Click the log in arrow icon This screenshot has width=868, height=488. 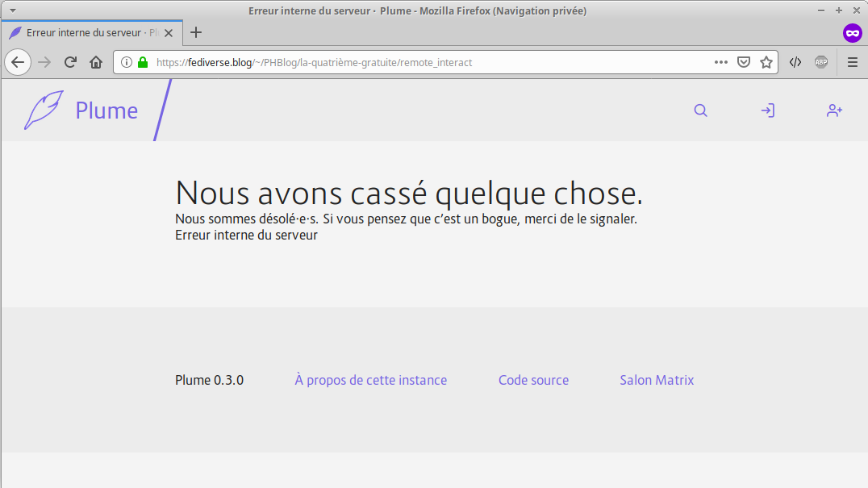[768, 111]
